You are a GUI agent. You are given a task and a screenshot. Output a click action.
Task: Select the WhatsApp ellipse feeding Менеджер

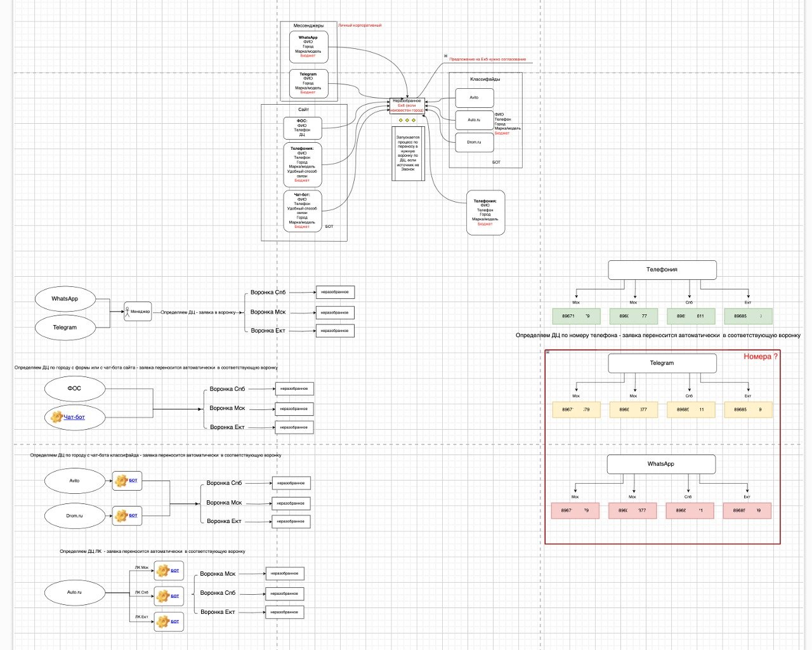coord(65,298)
